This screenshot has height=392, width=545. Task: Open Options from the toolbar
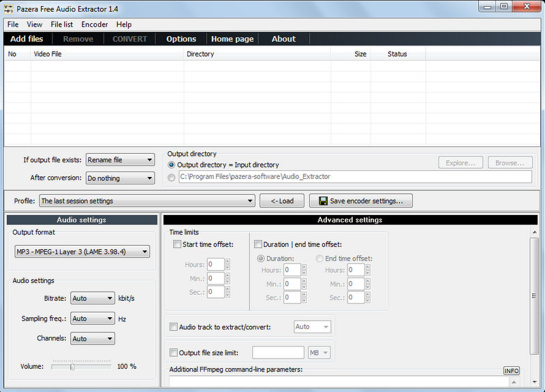[181, 39]
